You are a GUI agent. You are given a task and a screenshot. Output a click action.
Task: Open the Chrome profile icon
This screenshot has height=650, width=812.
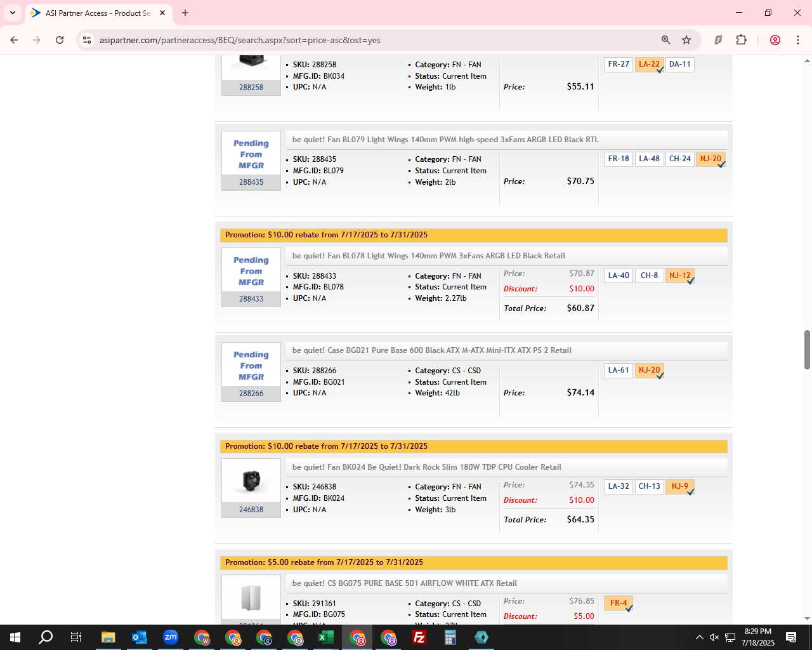[x=775, y=40]
